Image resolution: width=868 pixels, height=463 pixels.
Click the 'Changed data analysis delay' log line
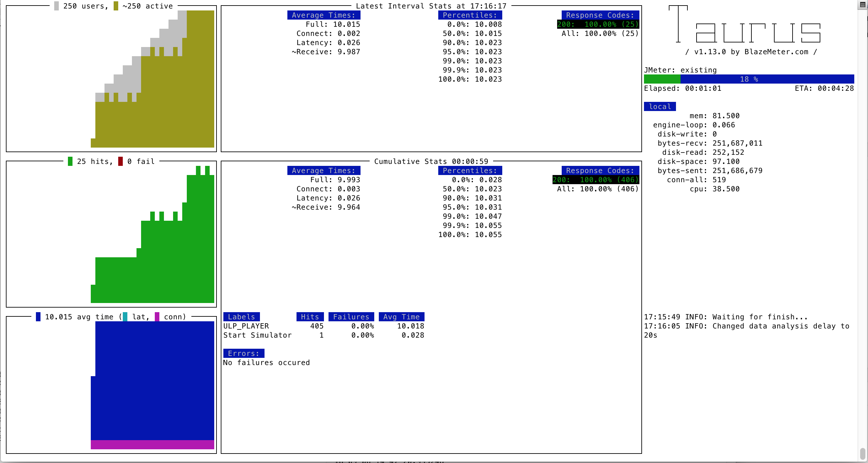tap(747, 330)
